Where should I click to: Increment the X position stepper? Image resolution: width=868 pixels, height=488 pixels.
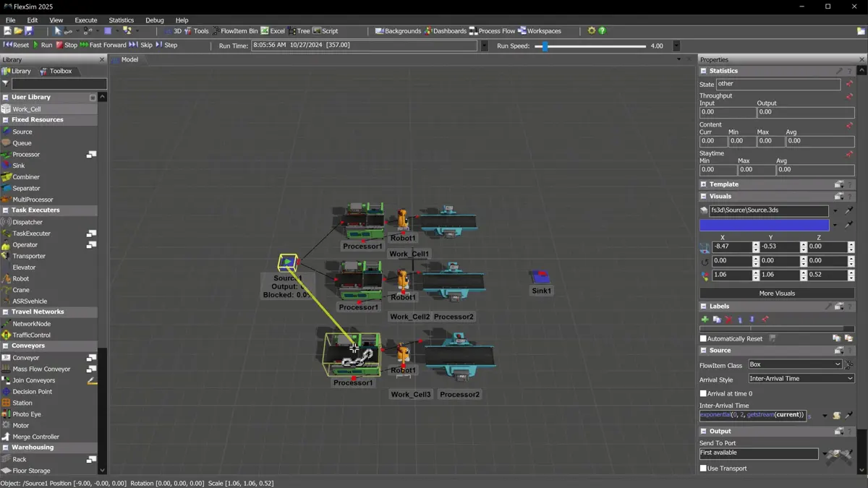[x=756, y=244]
